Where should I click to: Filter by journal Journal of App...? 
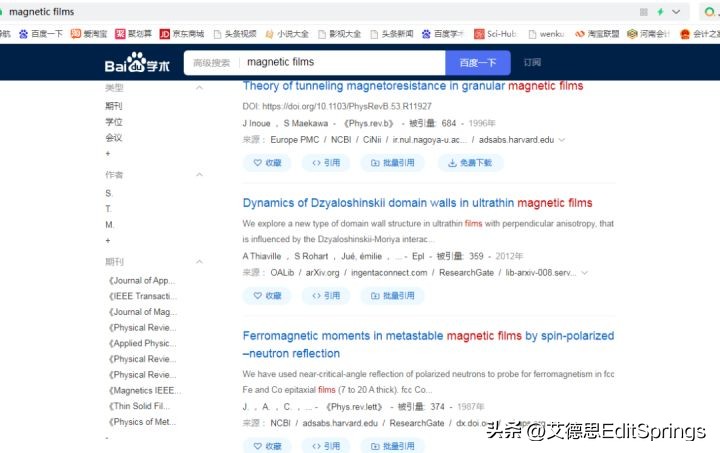(142, 280)
